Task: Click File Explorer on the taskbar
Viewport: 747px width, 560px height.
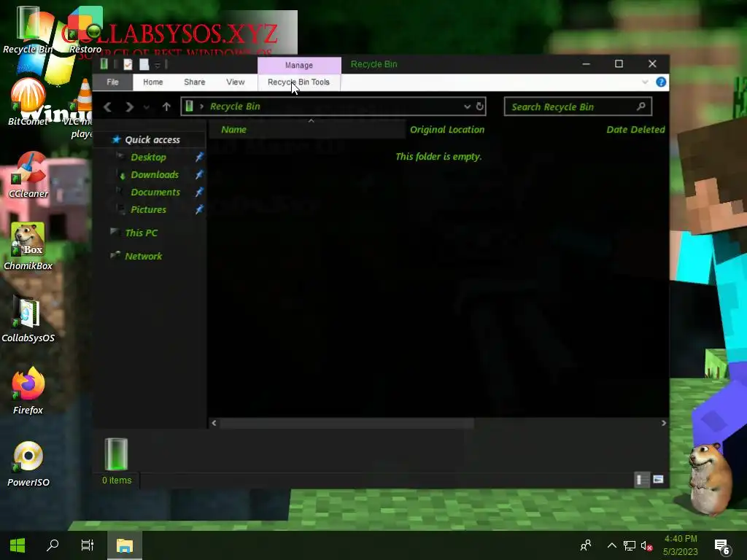Action: 124,545
